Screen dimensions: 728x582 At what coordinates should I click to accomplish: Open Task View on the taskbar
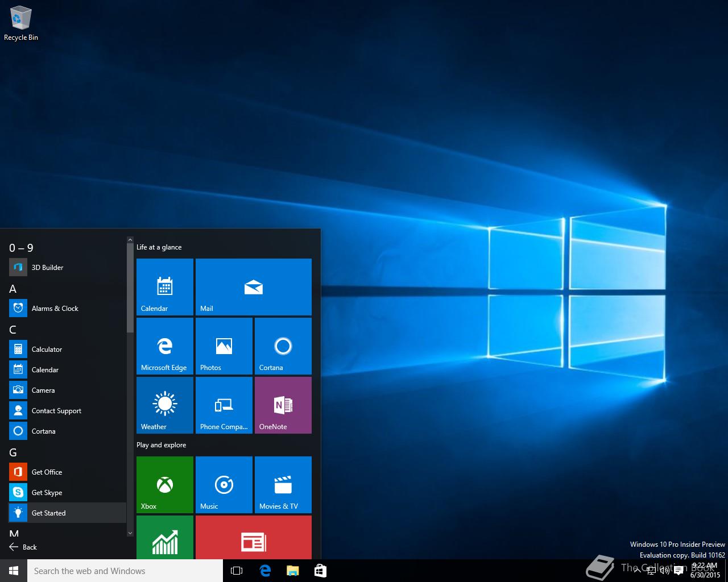[x=237, y=571]
